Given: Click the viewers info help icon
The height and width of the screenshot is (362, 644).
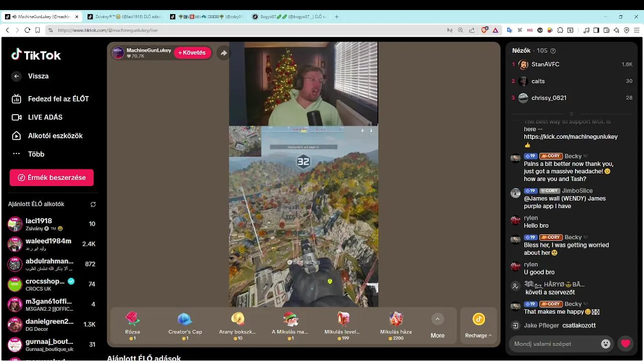Looking at the screenshot, I should tap(553, 51).
